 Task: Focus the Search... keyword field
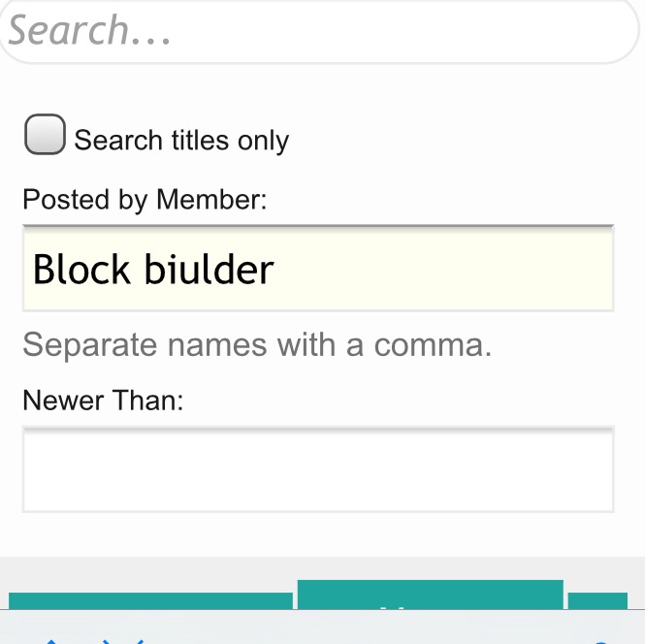point(319,30)
